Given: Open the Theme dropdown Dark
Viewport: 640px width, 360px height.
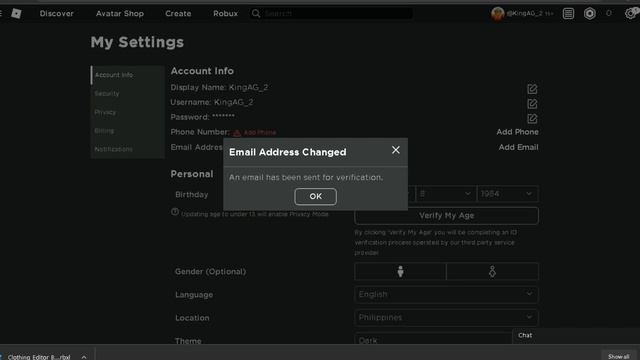Looking at the screenshot, I should pyautogui.click(x=433, y=340).
